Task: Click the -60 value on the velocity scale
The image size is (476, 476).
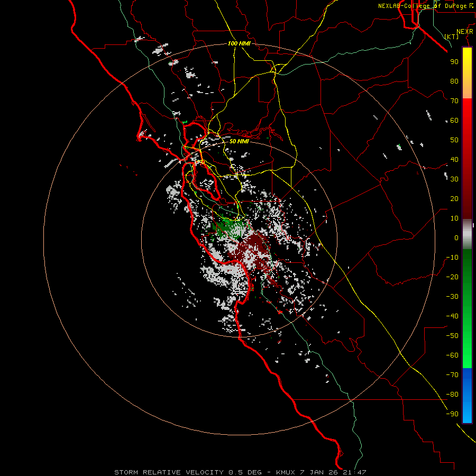Action: point(452,355)
